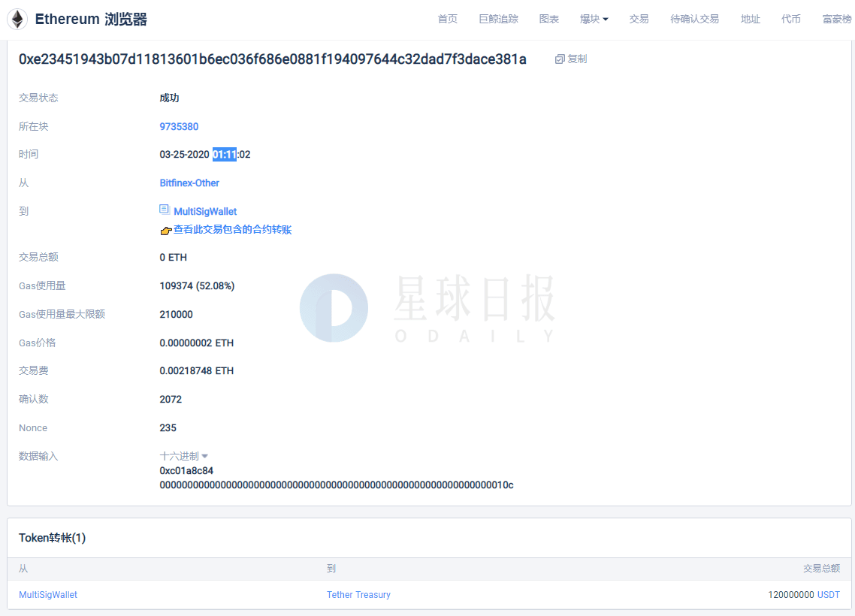Open the 爆块 dropdown menu
855x616 pixels.
pos(594,19)
